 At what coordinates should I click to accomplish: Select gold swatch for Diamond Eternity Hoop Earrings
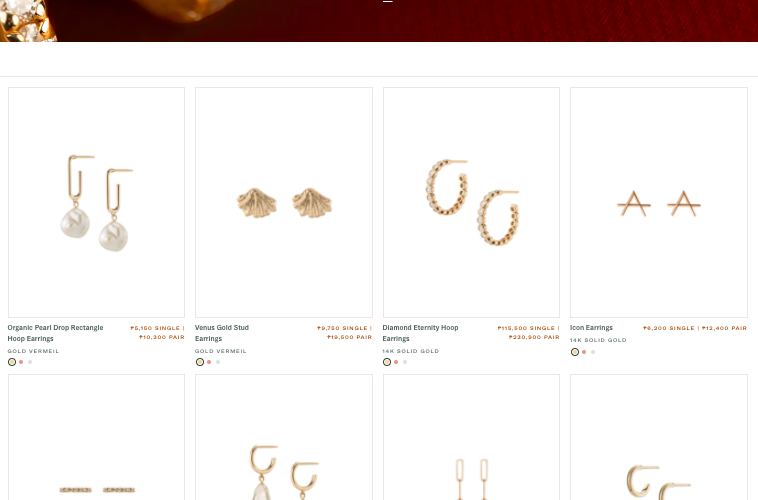pyautogui.click(x=387, y=362)
